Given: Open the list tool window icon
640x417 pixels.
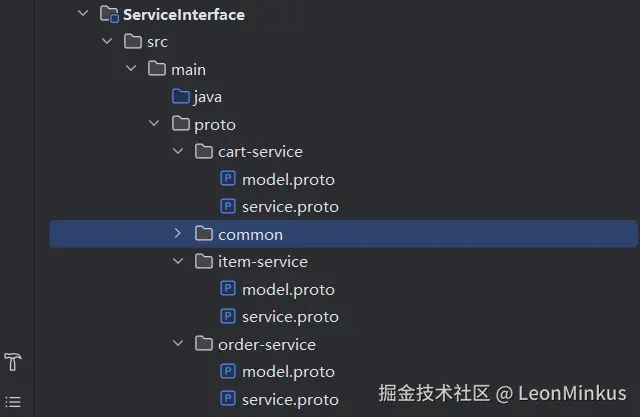Looking at the screenshot, I should [x=13, y=402].
